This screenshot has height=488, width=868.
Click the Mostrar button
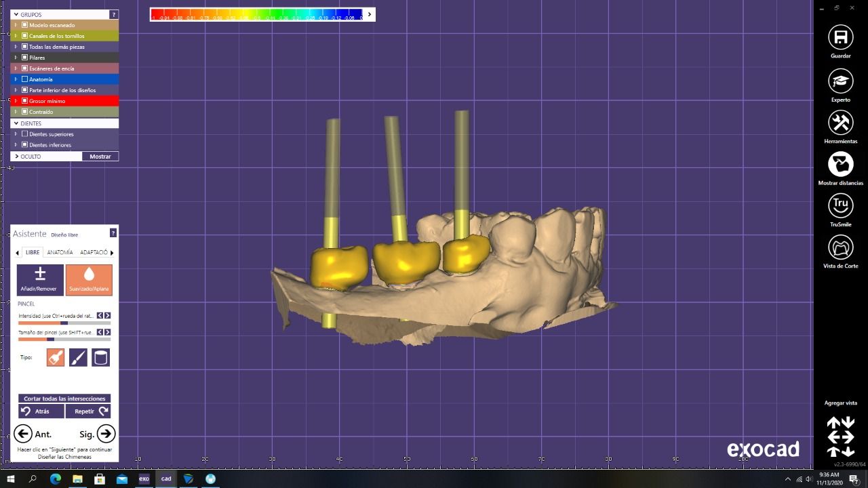tap(100, 157)
